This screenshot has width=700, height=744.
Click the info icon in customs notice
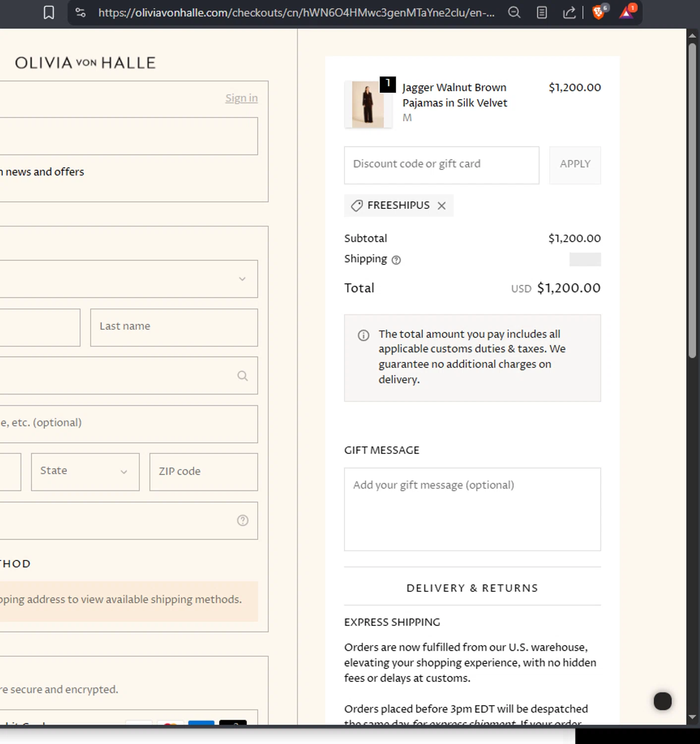click(x=363, y=335)
